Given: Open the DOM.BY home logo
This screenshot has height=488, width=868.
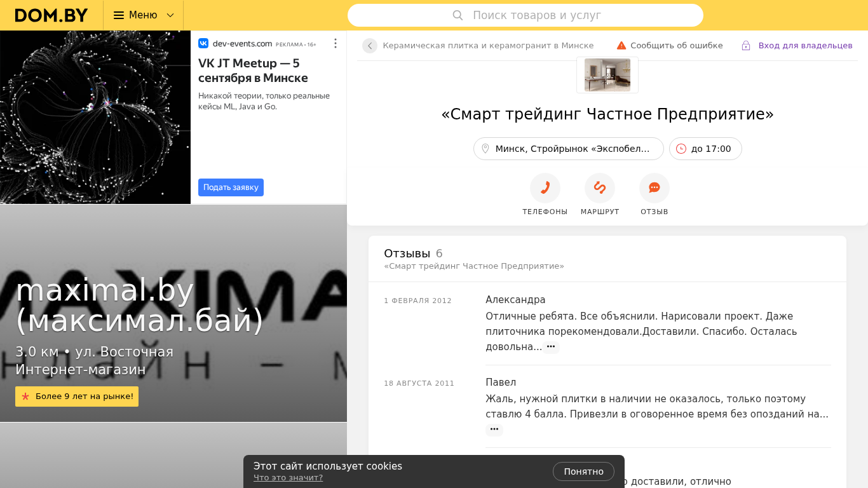Looking at the screenshot, I should (51, 15).
